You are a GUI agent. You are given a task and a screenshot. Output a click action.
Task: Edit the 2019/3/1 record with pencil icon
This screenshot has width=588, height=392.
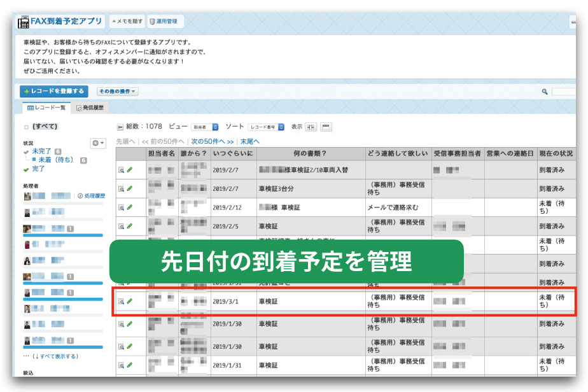click(x=130, y=301)
